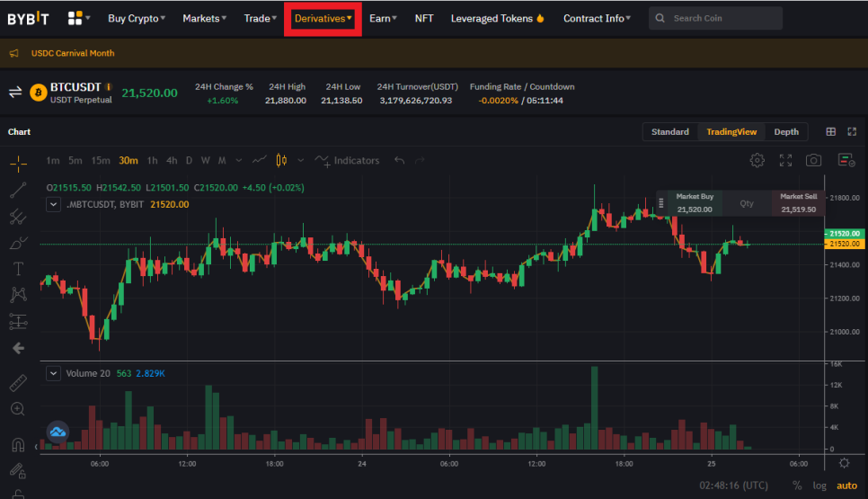Select the 5m timeframe
868x499 pixels.
75,161
